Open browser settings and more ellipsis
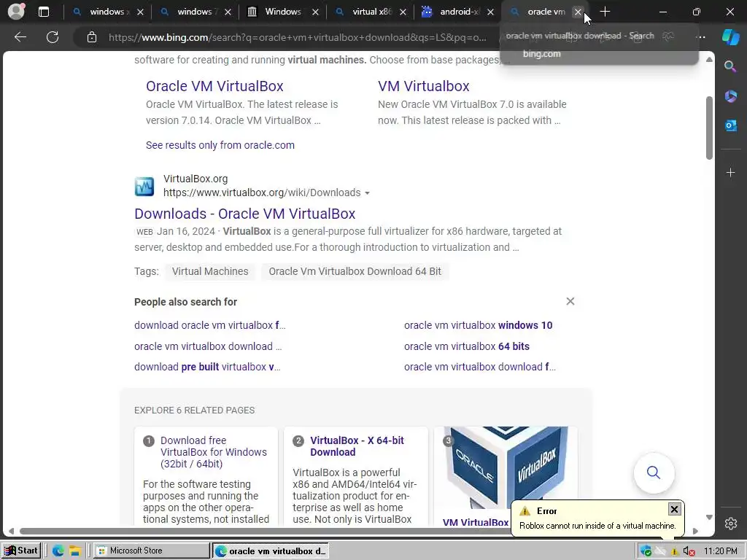The width and height of the screenshot is (747, 560). (700, 37)
